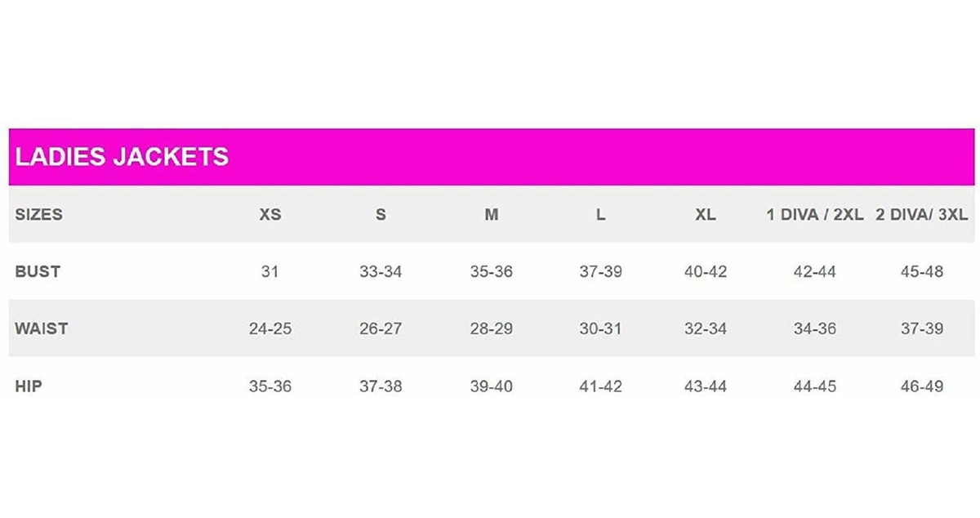Image resolution: width=980 pixels, height=518 pixels.
Task: Select the XS size column header
Action: pyautogui.click(x=270, y=215)
